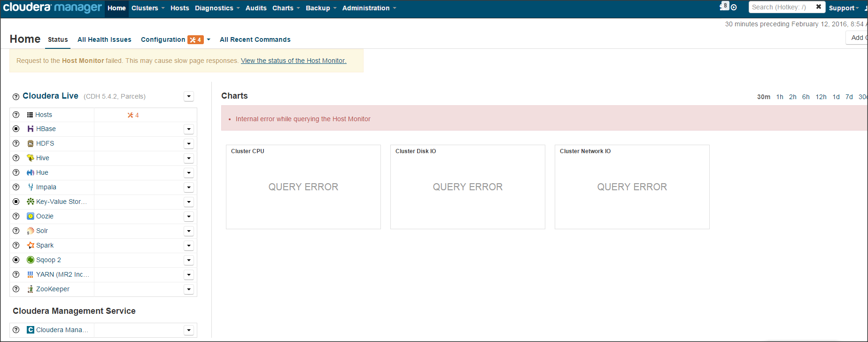Open the Audits page

click(x=256, y=8)
